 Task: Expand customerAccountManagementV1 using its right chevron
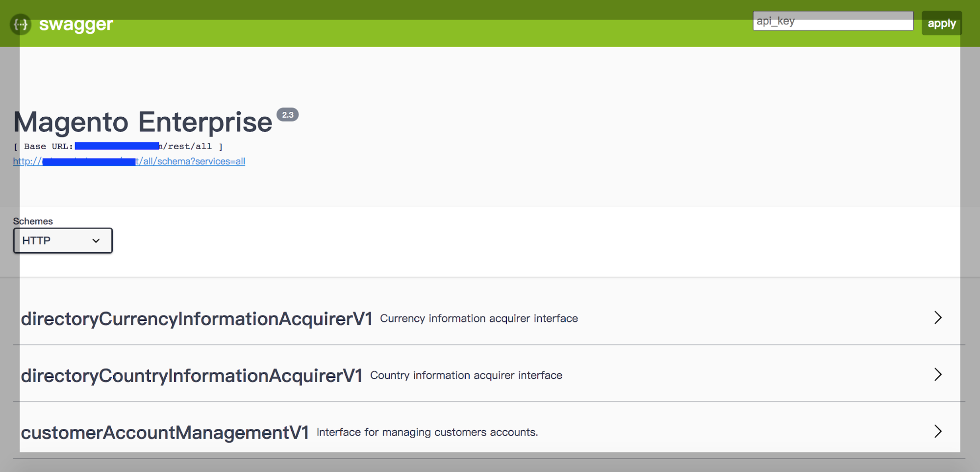[938, 432]
